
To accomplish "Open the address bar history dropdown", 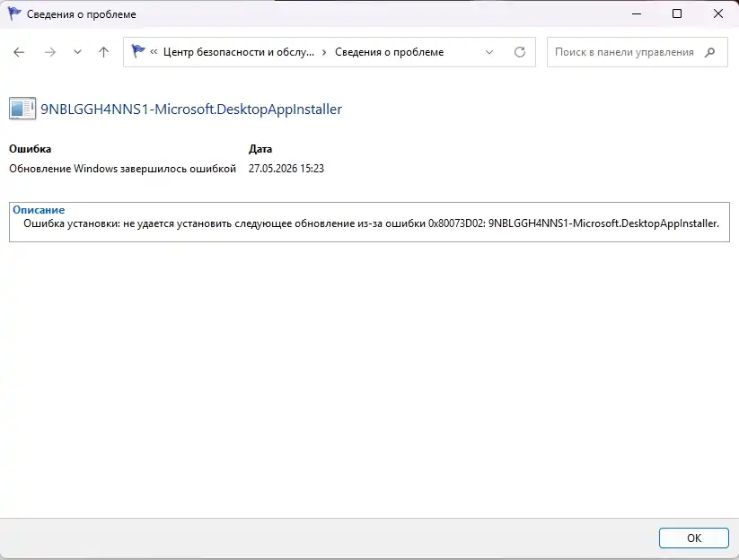I will (489, 52).
